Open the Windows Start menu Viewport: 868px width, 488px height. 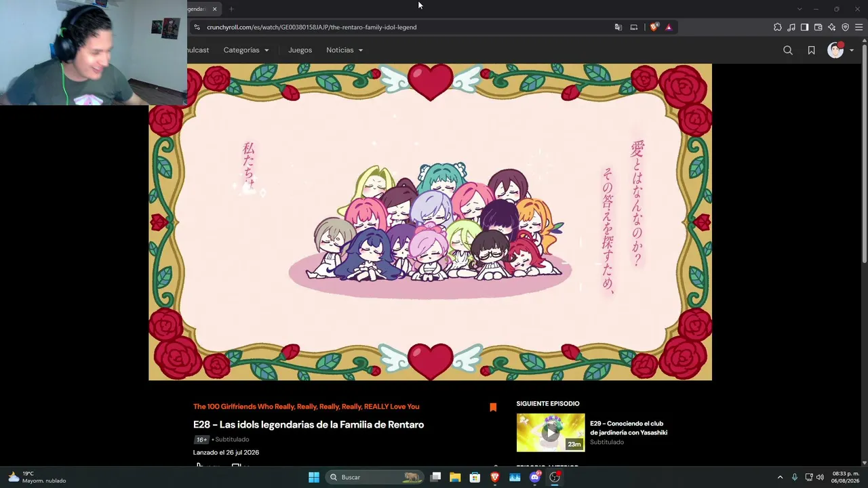pos(314,477)
